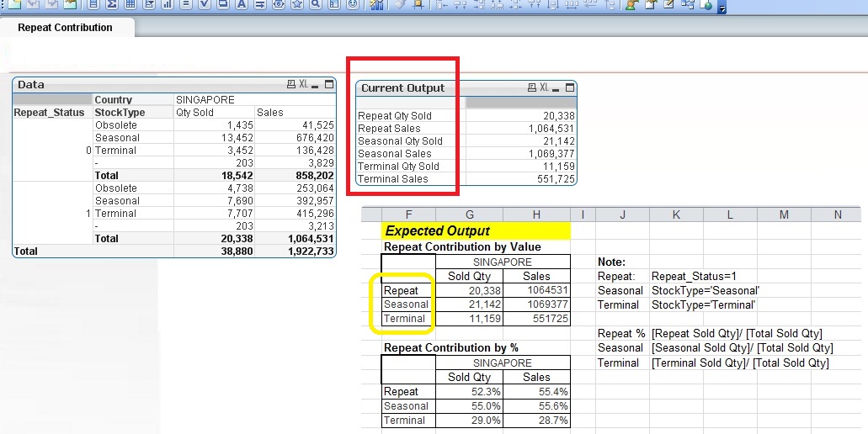
Task: Click the Seasonal Sales row label
Action: 395,154
